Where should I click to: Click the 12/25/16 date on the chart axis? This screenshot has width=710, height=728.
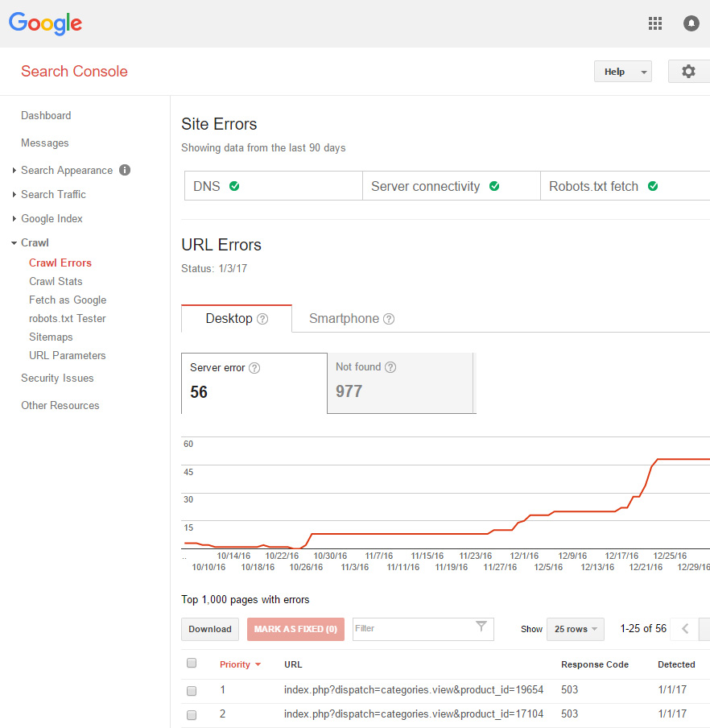(670, 556)
